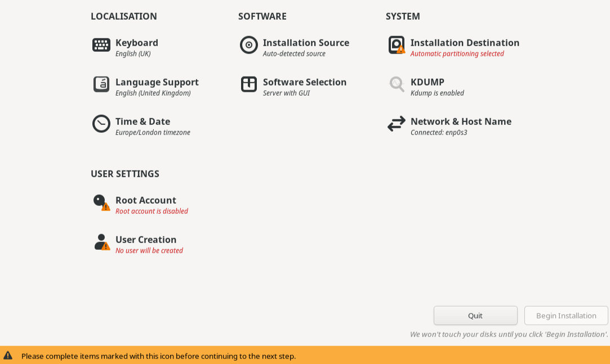Open the Keyboard layout icon
The image size is (610, 364).
click(101, 45)
